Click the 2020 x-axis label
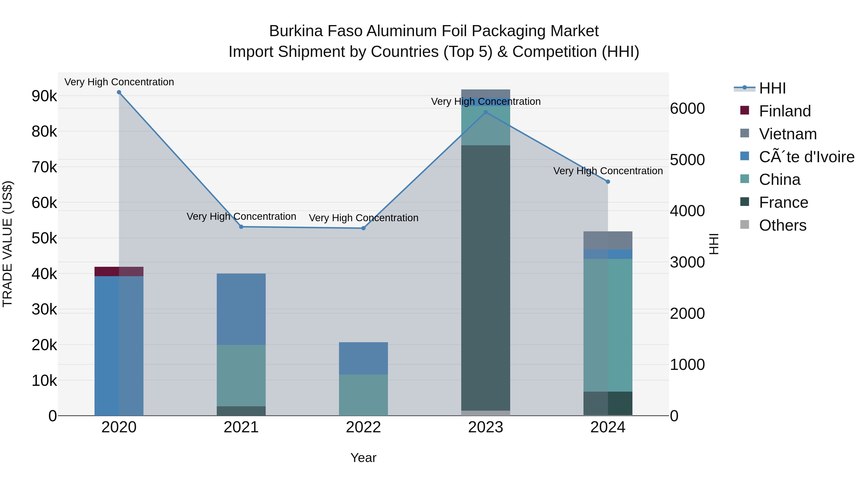The width and height of the screenshot is (868, 488). tap(119, 427)
